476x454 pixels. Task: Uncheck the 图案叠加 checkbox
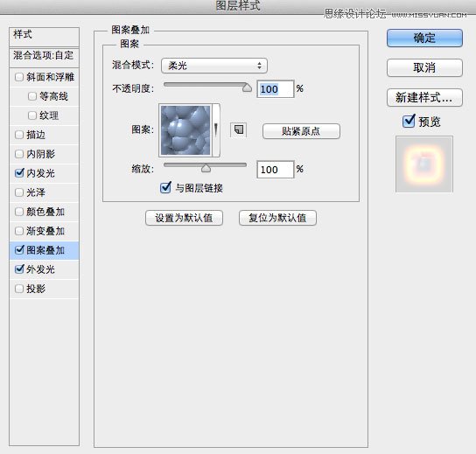pos(19,250)
